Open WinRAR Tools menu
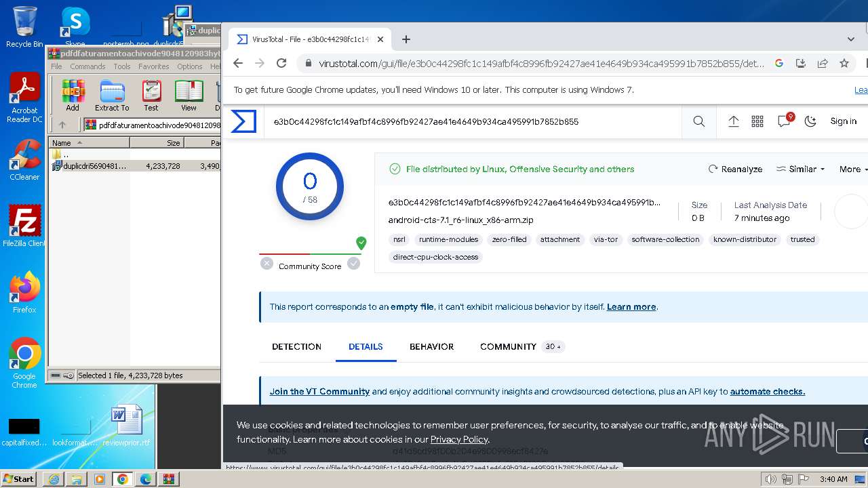Viewport: 868px width, 488px height. [122, 66]
